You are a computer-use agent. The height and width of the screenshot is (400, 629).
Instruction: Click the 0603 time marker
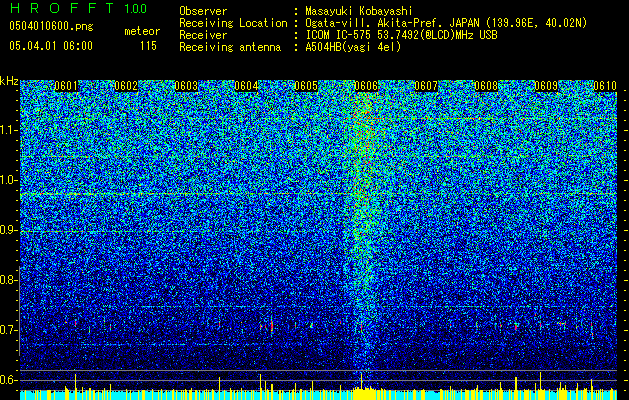[x=186, y=86]
